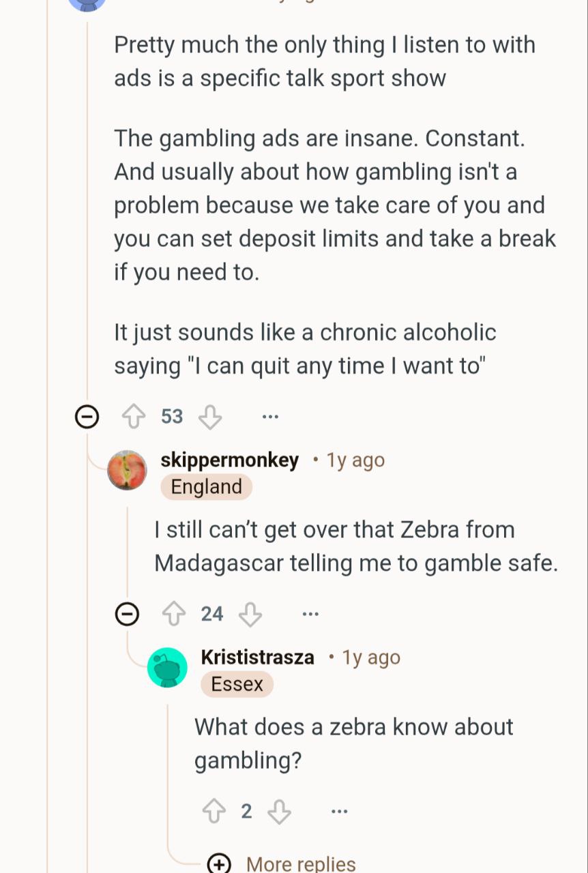This screenshot has height=873, width=588.
Task: Collapse the gambling ads comment thread
Action: coord(87,416)
